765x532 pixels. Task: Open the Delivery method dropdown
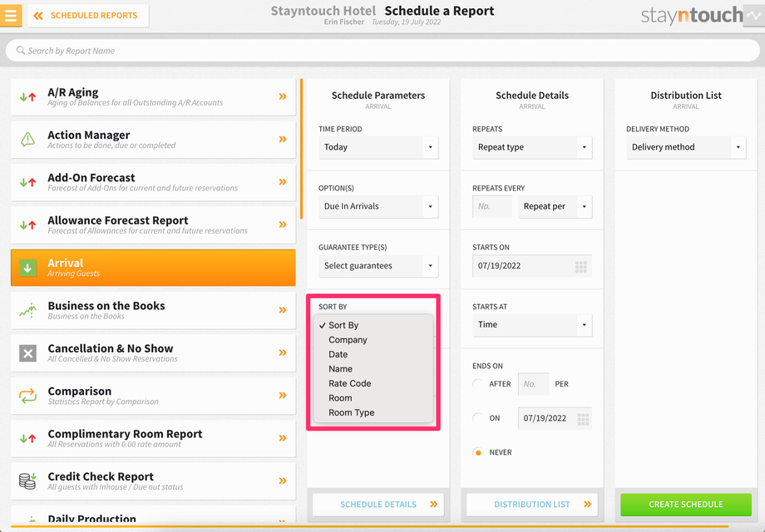pos(686,147)
